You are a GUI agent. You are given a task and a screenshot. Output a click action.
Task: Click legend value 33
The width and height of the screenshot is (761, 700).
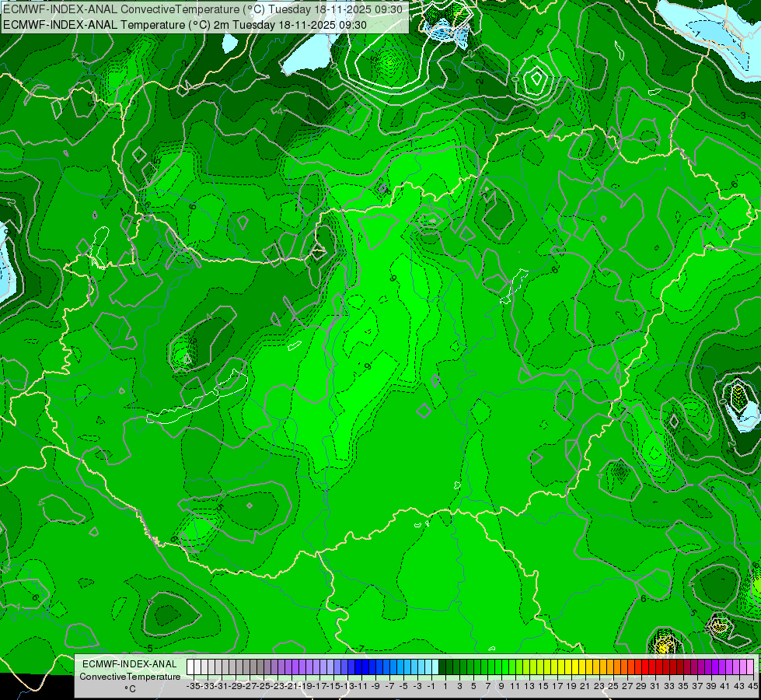coord(668,686)
